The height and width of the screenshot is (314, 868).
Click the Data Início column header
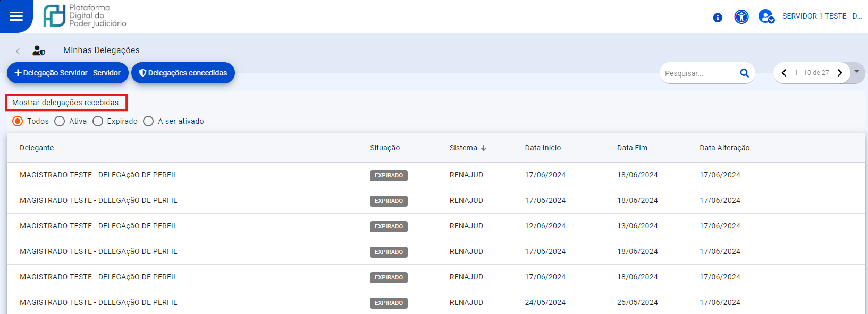[543, 148]
